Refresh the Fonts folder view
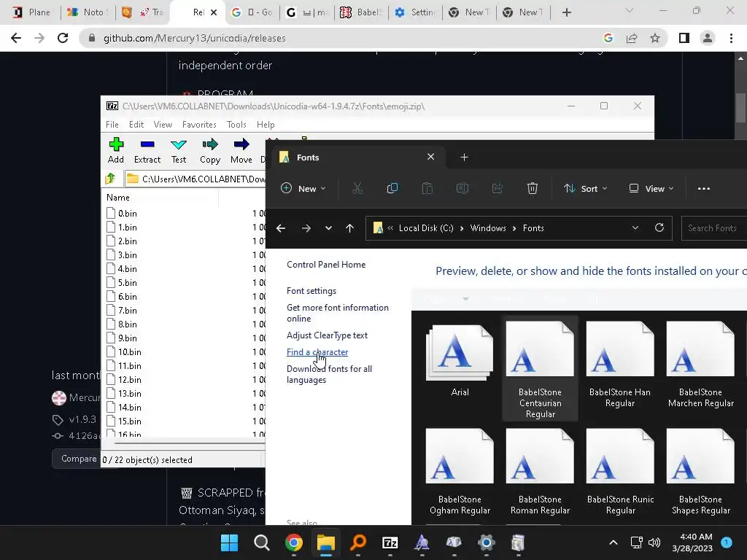The width and height of the screenshot is (747, 560). pyautogui.click(x=659, y=228)
